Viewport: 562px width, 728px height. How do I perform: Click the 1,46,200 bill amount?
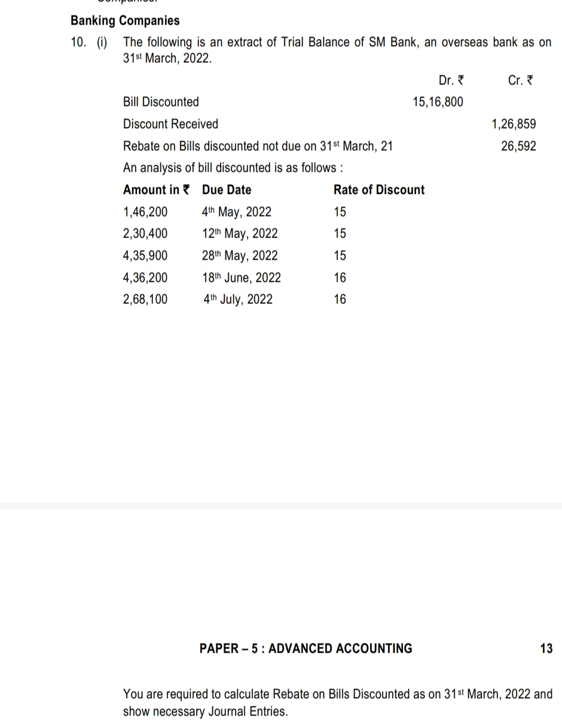click(145, 212)
